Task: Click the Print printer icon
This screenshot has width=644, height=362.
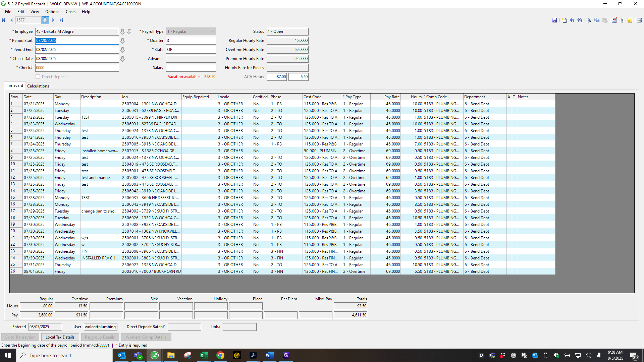Action: [639, 20]
